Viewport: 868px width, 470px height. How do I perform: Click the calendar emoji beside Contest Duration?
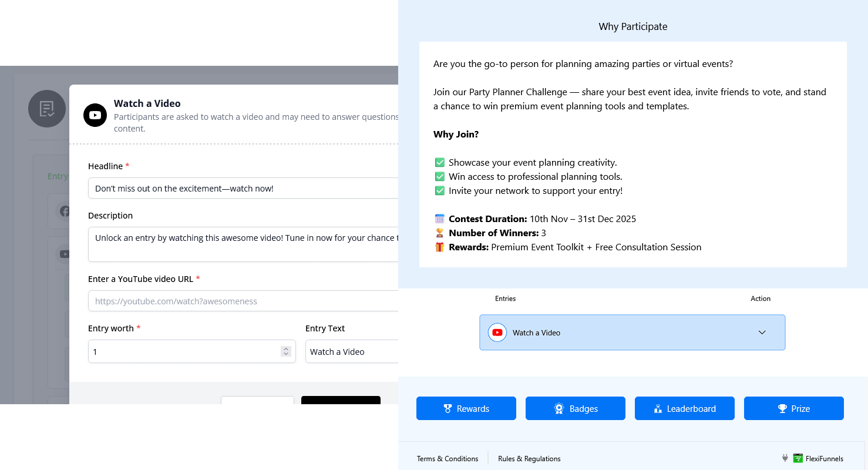(439, 219)
